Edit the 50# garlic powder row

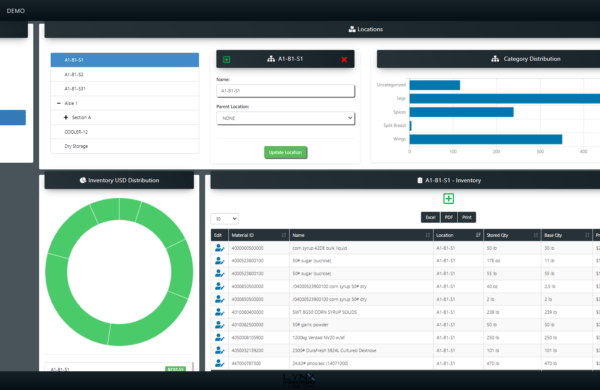(x=219, y=325)
